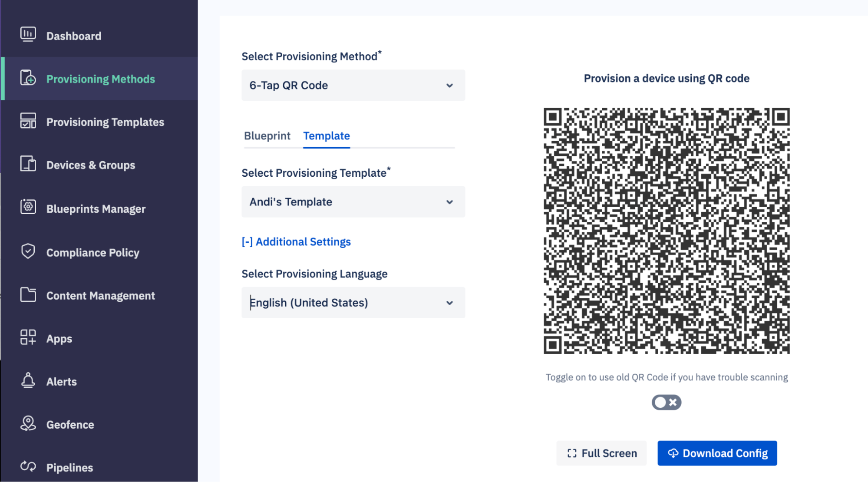This screenshot has height=482, width=868.
Task: Click the Download Config button
Action: pyautogui.click(x=717, y=453)
